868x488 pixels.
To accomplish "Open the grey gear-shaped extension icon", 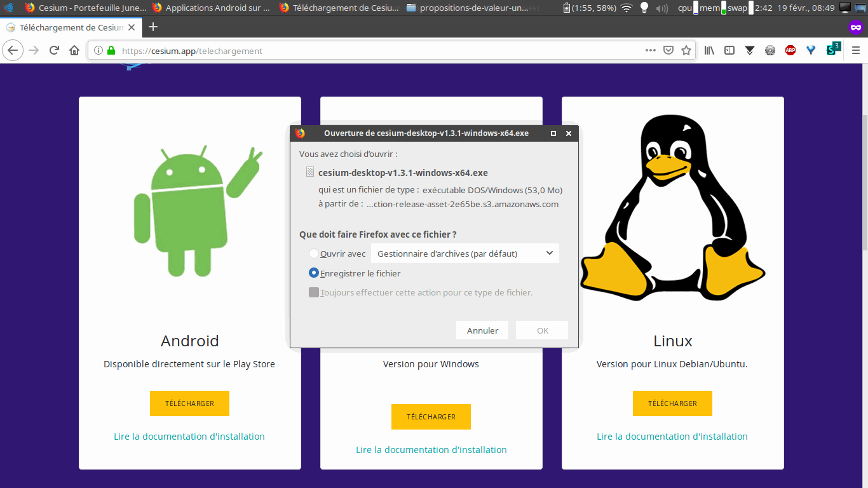I will click(770, 50).
